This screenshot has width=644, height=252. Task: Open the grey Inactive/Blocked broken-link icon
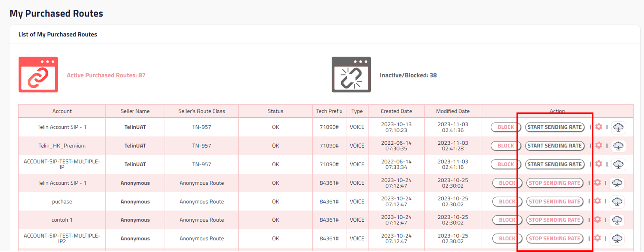tap(351, 75)
